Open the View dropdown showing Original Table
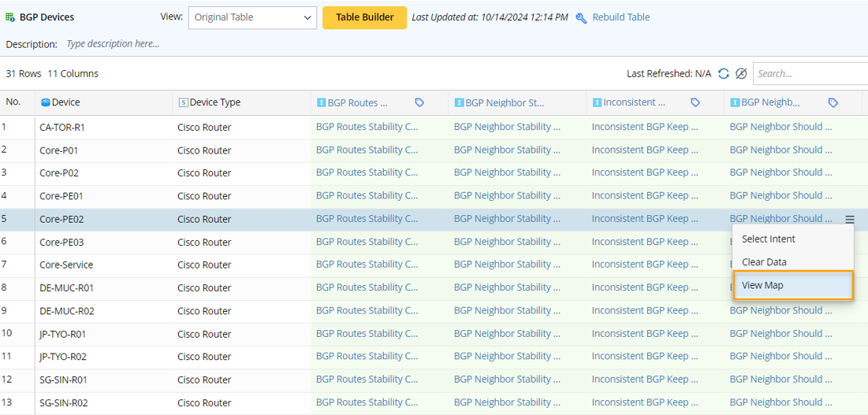Viewport: 868px width, 415px height. click(x=252, y=17)
